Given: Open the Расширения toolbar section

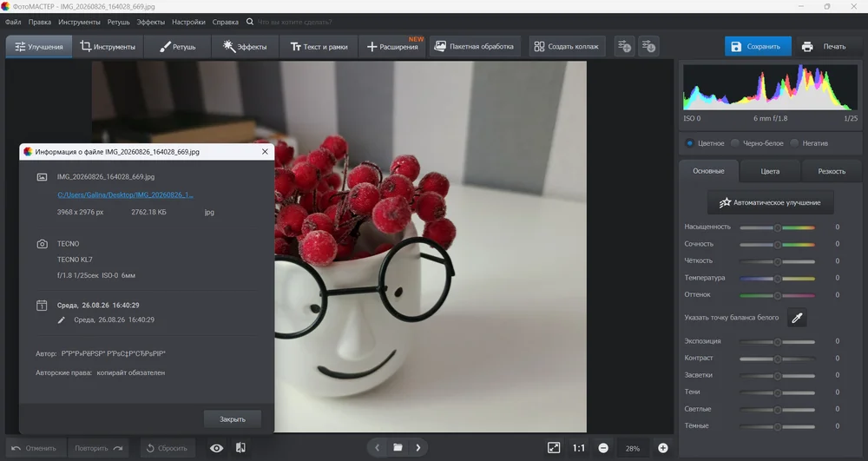Looking at the screenshot, I should [x=393, y=47].
